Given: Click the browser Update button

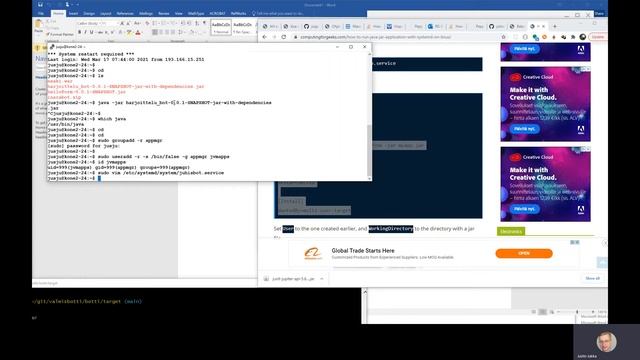Looking at the screenshot, I should pos(598,37).
